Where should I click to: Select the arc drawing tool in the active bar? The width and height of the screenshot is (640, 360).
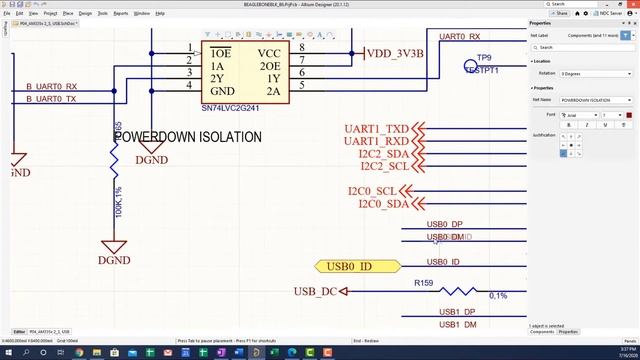[330, 35]
